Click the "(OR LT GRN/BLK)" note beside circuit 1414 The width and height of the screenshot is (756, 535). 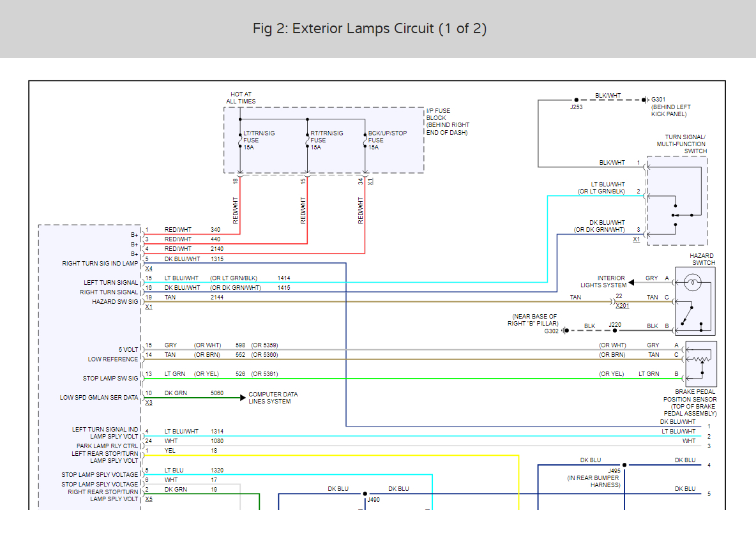[234, 278]
